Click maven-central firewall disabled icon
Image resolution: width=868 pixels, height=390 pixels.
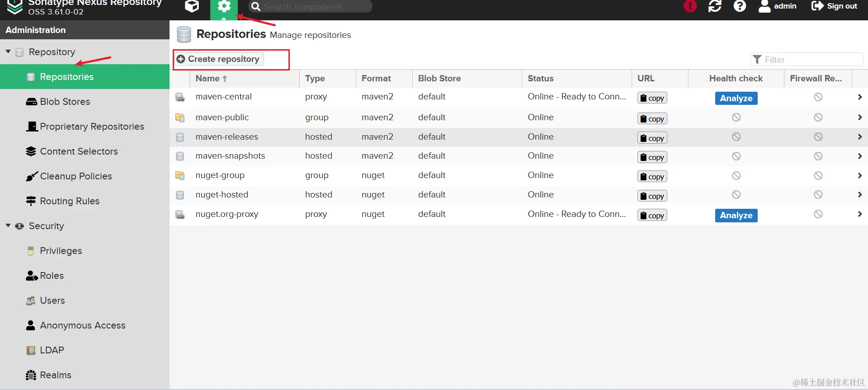click(x=818, y=97)
